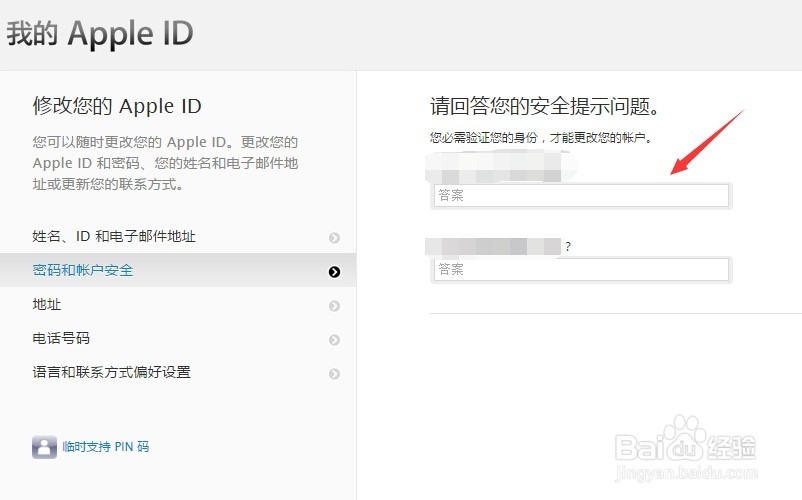802x500 pixels.
Task: Go to the 电话号码 section
Action: (x=178, y=338)
